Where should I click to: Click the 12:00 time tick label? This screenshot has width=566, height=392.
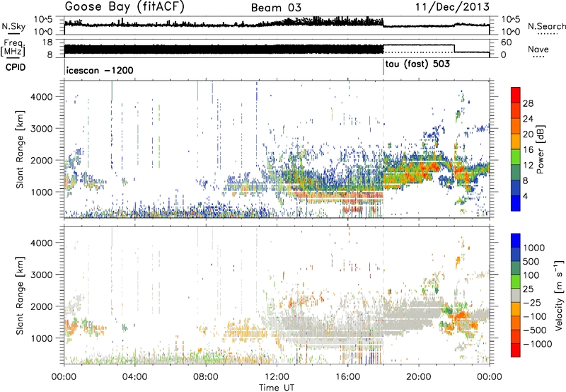tap(277, 377)
